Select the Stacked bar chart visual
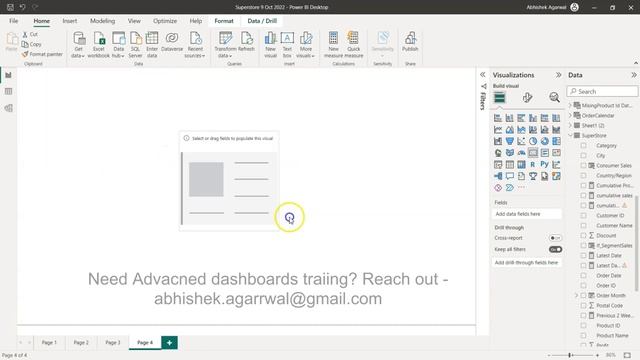The image size is (640, 360). point(498,118)
